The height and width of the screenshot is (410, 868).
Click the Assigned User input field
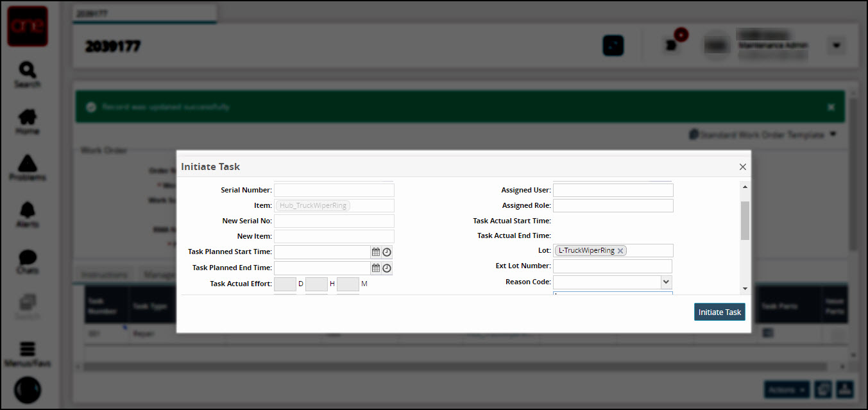click(x=613, y=190)
